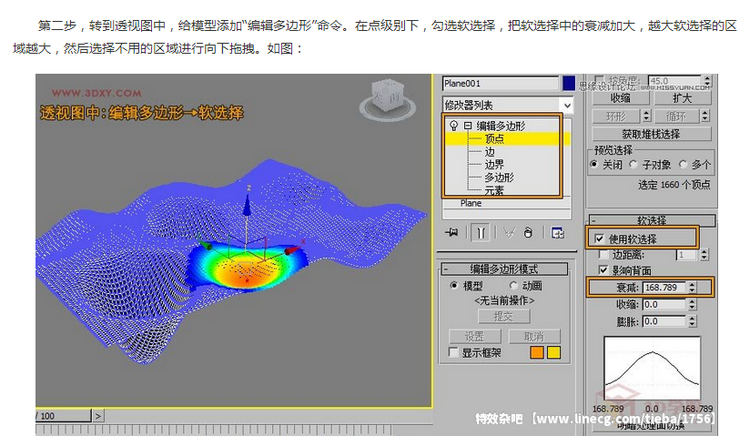The width and height of the screenshot is (750, 436).
Task: Collapse the 编辑多边形 tree node
Action: click(468, 126)
